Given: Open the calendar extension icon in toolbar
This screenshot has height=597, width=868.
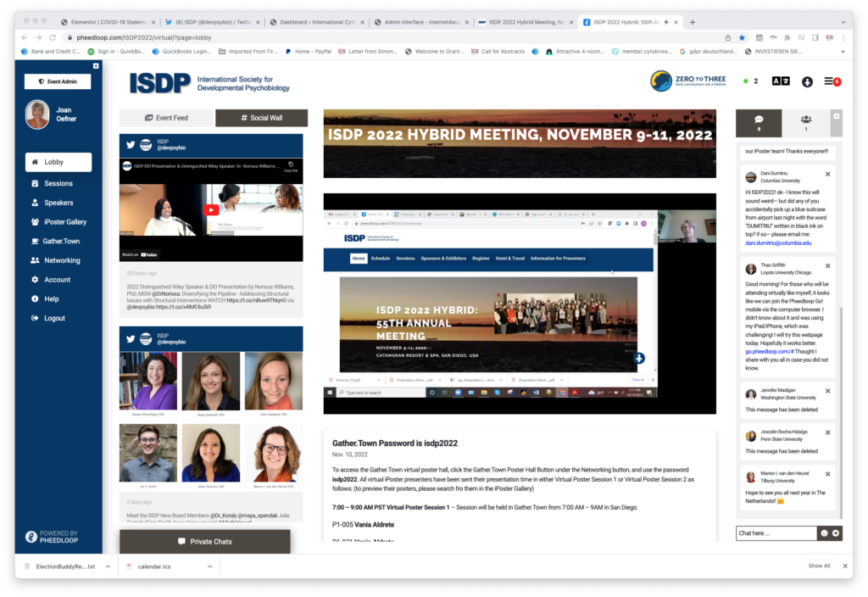Looking at the screenshot, I should tap(759, 37).
